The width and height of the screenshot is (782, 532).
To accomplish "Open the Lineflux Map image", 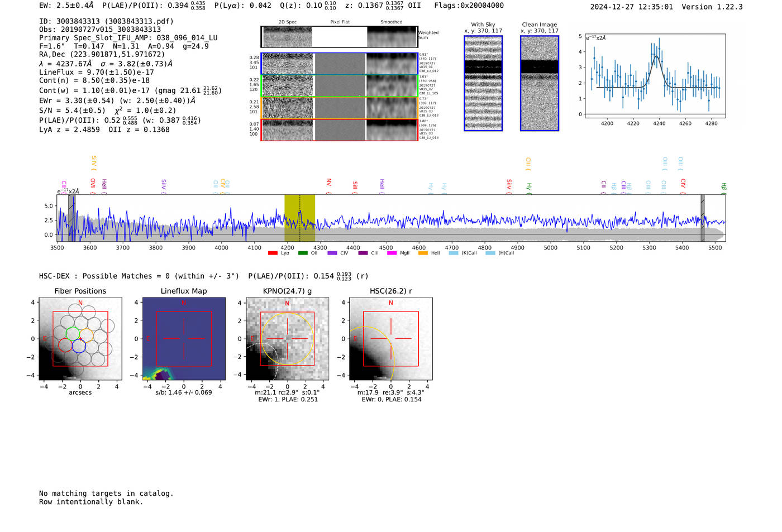I will [184, 339].
